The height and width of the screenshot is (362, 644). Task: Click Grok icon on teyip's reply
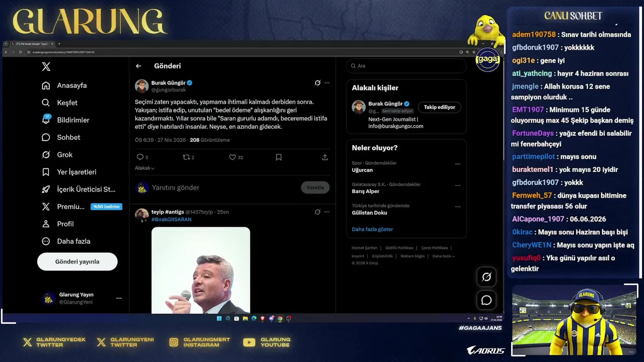[x=317, y=212]
